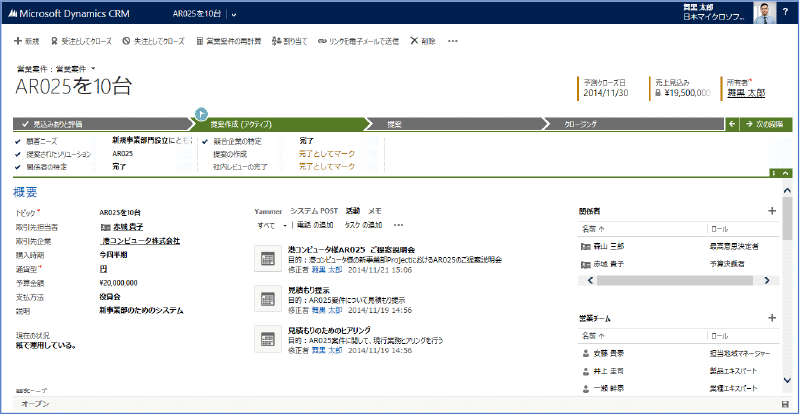
Task: Open the AR025を10台 navigation dropdown arrow
Action: [233, 14]
